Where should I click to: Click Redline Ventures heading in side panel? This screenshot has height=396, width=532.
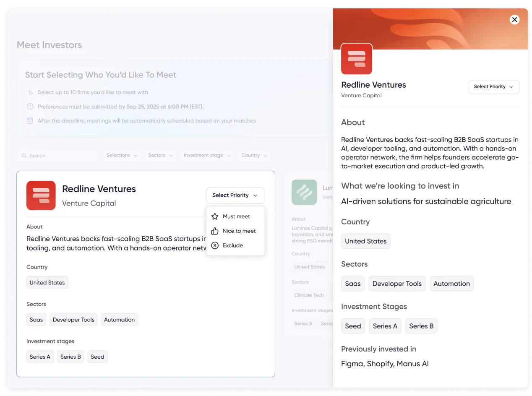374,85
